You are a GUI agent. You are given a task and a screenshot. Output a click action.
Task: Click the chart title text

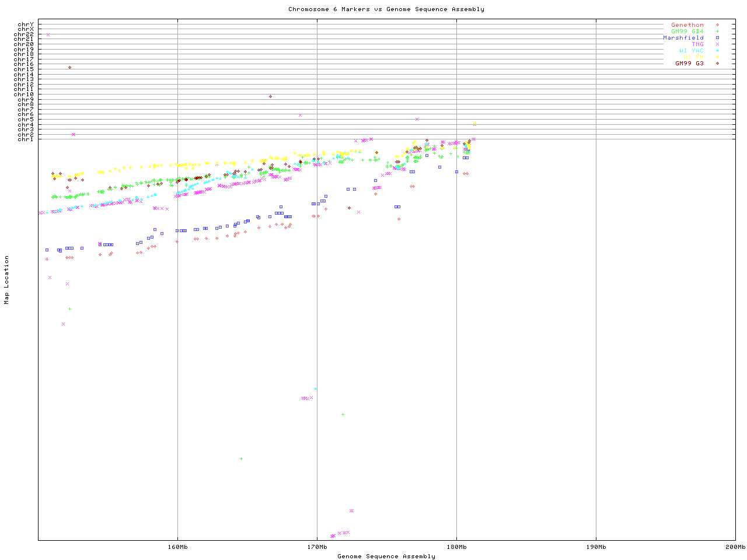tap(386, 9)
